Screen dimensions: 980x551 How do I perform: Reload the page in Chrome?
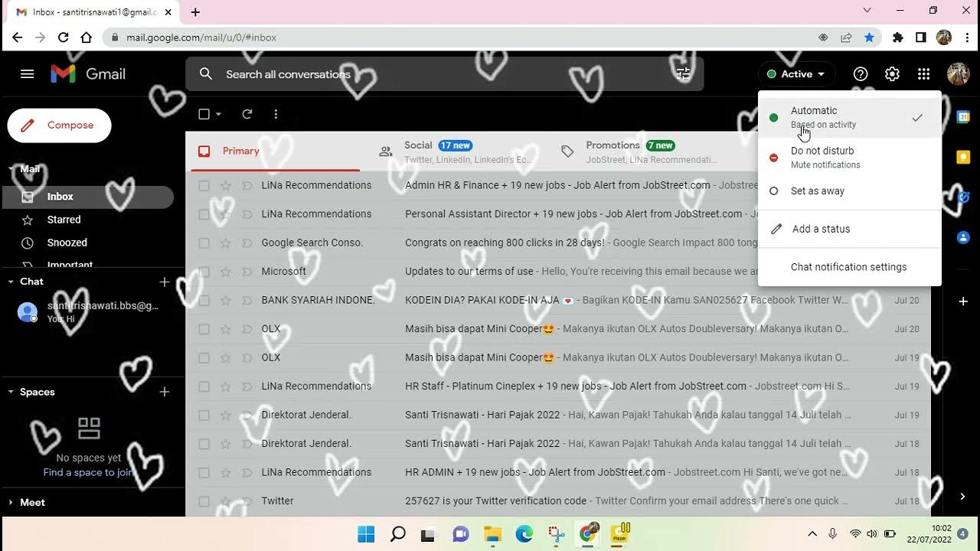click(64, 37)
